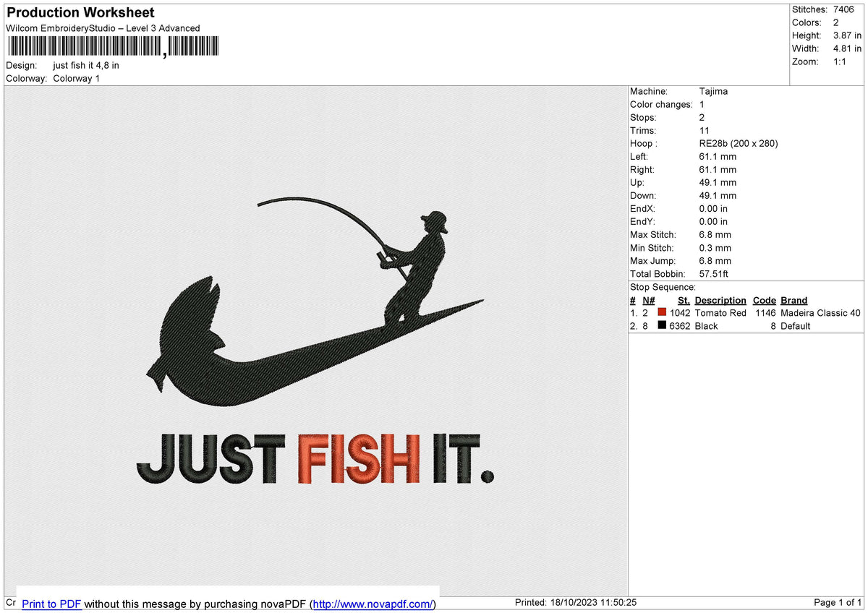The width and height of the screenshot is (868, 613).
Task: Click the 'Code' column header
Action: tap(765, 300)
